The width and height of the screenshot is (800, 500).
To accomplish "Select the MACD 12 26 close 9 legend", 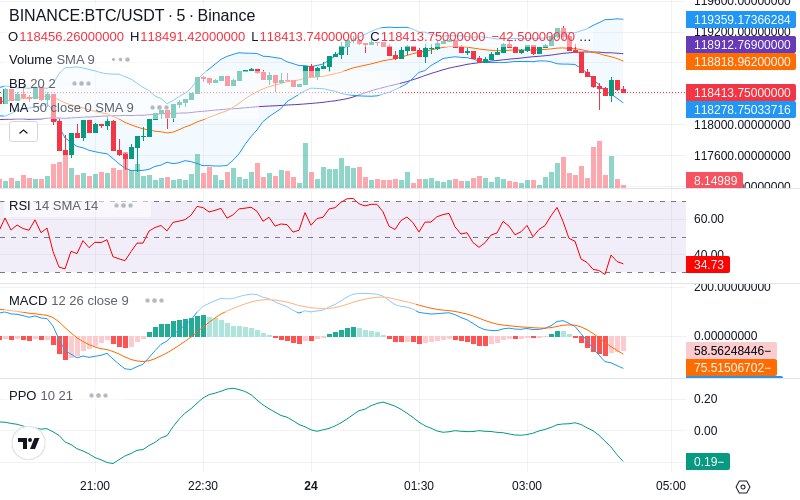I will (x=68, y=300).
